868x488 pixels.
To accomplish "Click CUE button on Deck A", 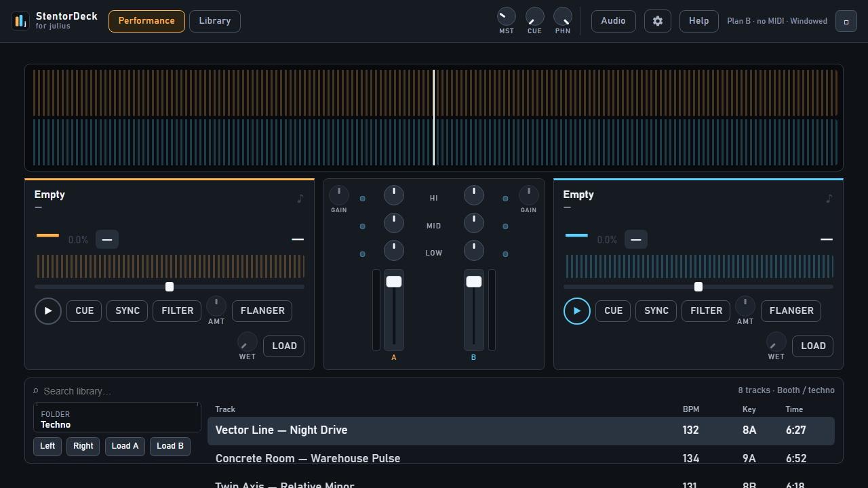I will [84, 311].
